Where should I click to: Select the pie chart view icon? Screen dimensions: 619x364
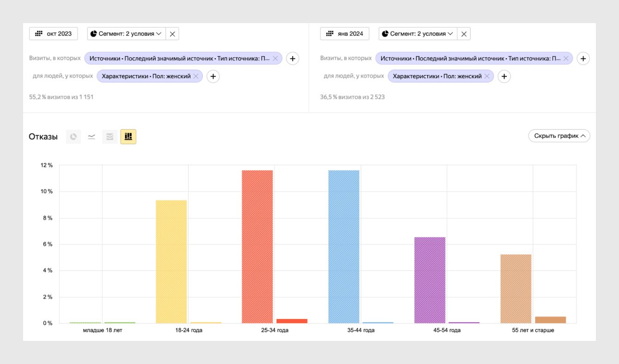(x=73, y=137)
